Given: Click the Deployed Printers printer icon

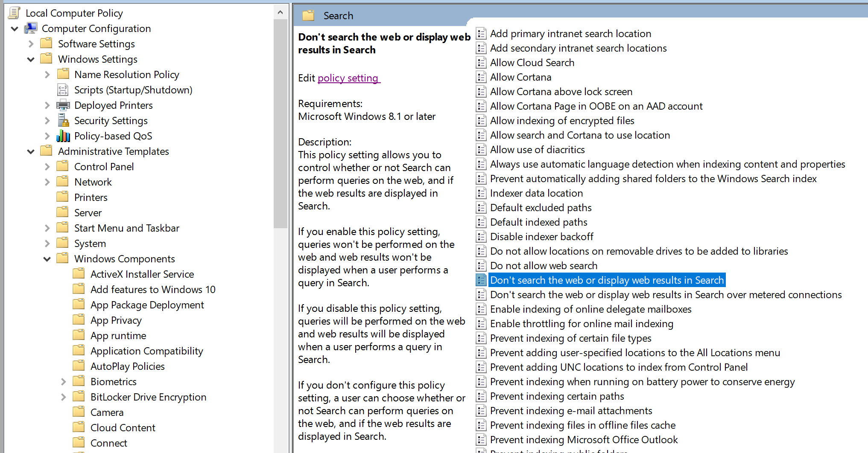Looking at the screenshot, I should (x=63, y=105).
